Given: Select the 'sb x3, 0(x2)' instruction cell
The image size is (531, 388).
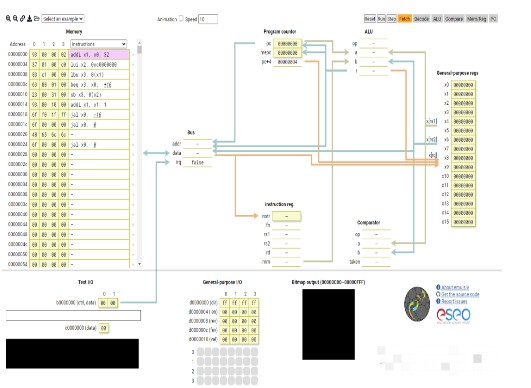Looking at the screenshot, I should tap(99, 94).
